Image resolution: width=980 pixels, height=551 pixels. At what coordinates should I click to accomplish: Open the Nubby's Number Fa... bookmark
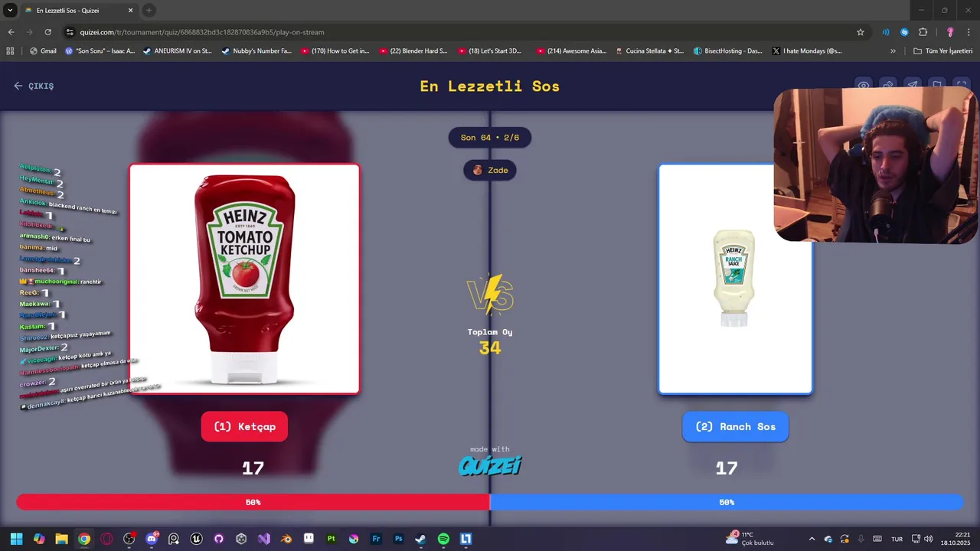pos(256,51)
